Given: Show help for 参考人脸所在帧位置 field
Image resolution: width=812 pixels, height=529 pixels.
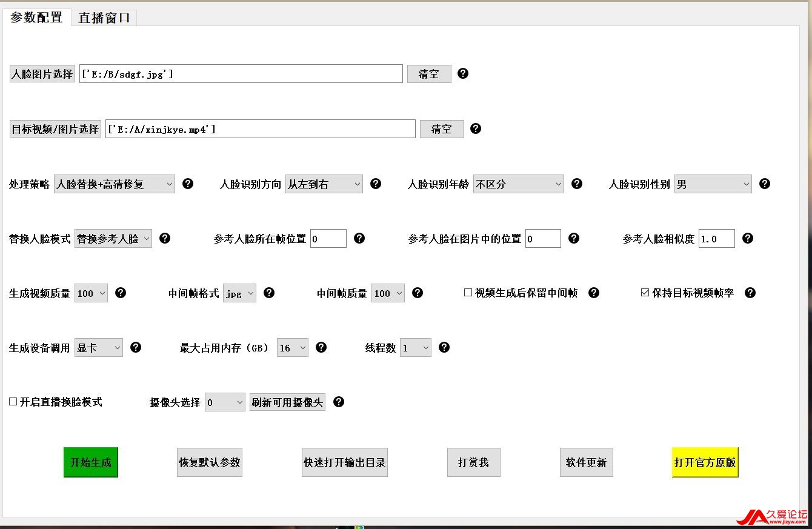Looking at the screenshot, I should 359,238.
